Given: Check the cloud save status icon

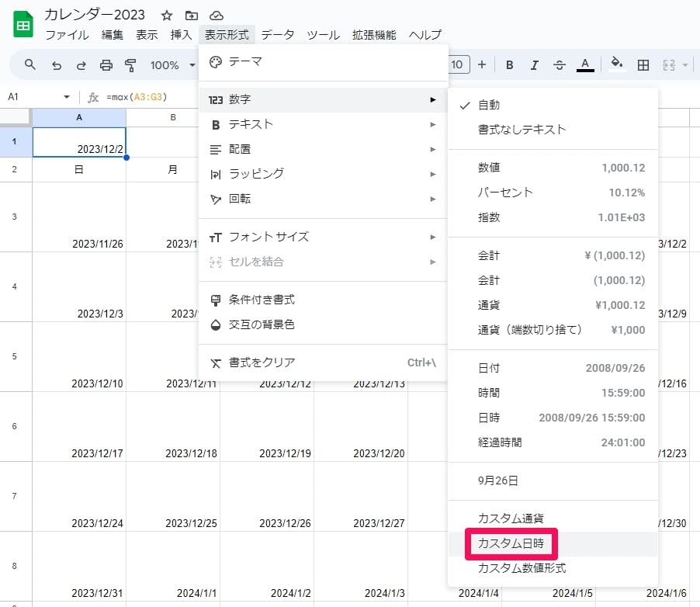Looking at the screenshot, I should pos(217,16).
